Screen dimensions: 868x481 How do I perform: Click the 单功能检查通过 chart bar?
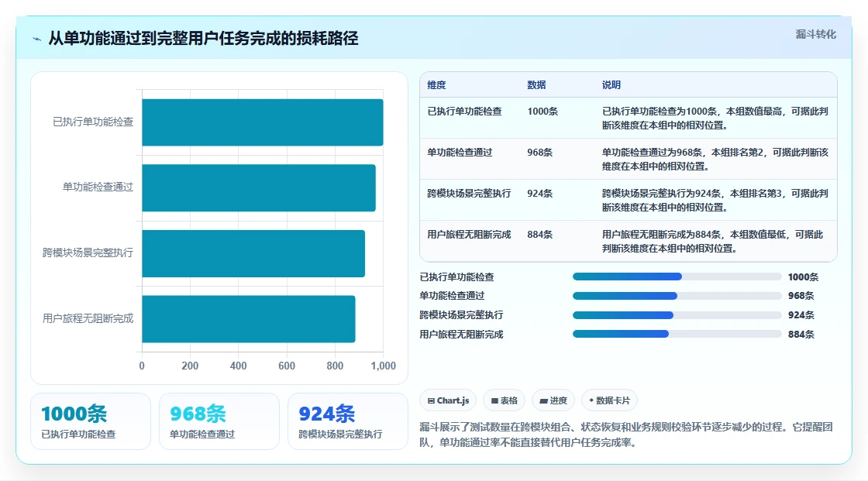tap(259, 187)
